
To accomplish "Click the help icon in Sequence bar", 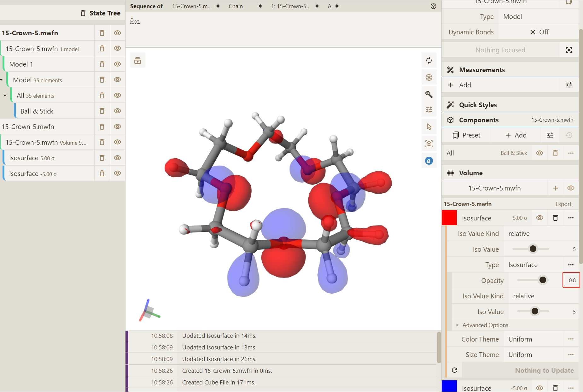I will [x=433, y=6].
